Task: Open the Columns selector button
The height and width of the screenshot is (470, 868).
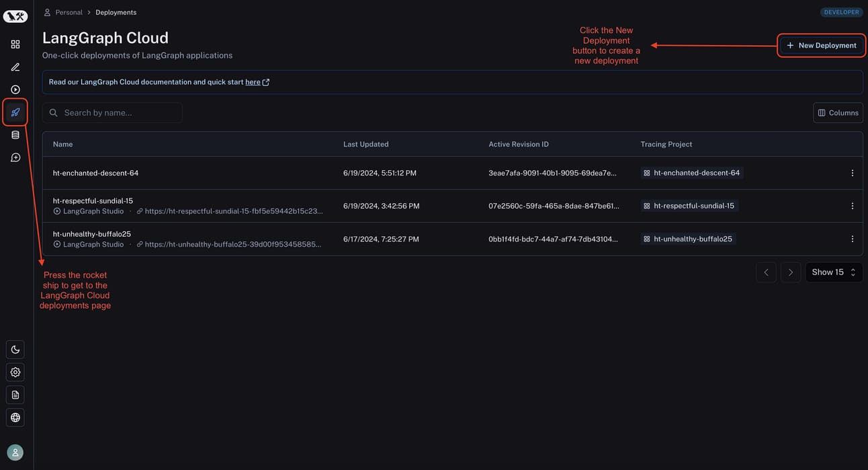Action: tap(838, 113)
